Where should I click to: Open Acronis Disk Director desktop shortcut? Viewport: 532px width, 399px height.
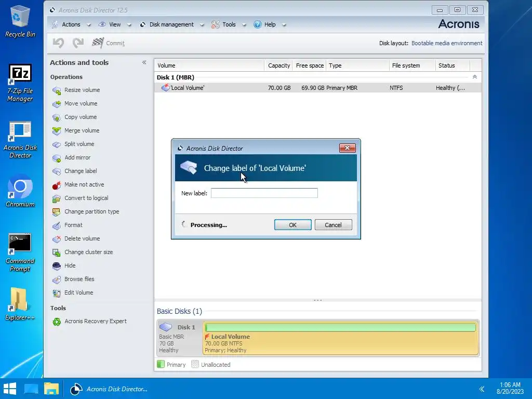pos(20,140)
